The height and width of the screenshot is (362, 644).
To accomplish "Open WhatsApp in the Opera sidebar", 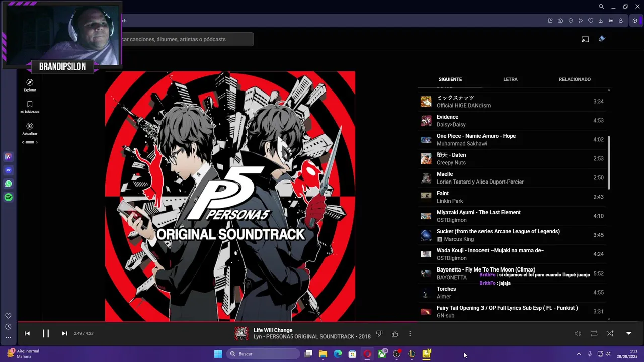I will pyautogui.click(x=9, y=184).
